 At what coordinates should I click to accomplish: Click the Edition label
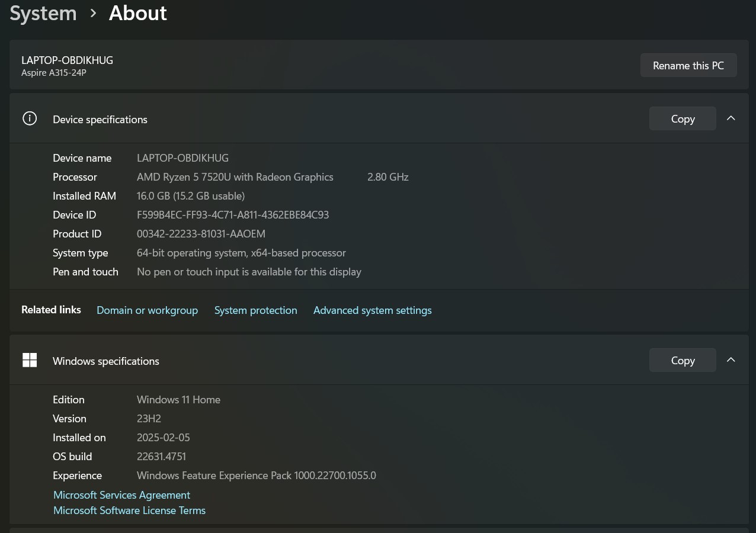click(69, 400)
